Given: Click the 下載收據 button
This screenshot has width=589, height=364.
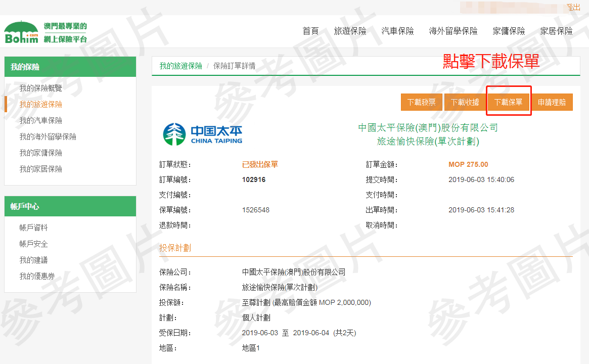Looking at the screenshot, I should [x=465, y=102].
